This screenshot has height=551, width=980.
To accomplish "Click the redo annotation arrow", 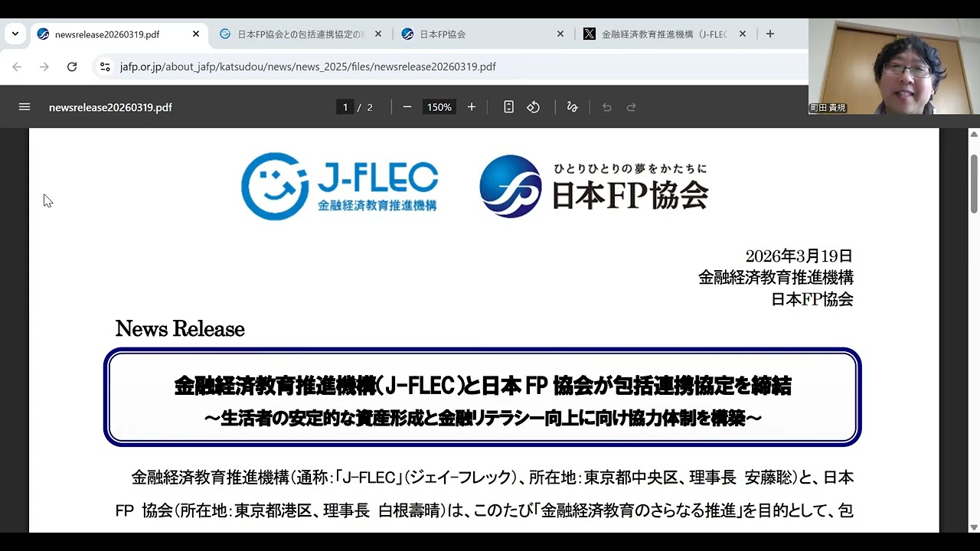I will (x=632, y=107).
